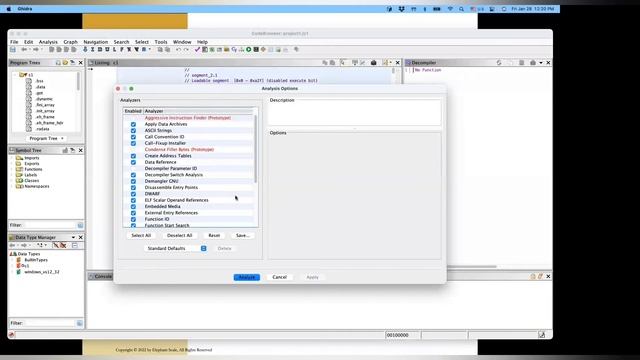Click the green circular play toolbar icon
This screenshot has height=360, width=640.
[x=249, y=50]
